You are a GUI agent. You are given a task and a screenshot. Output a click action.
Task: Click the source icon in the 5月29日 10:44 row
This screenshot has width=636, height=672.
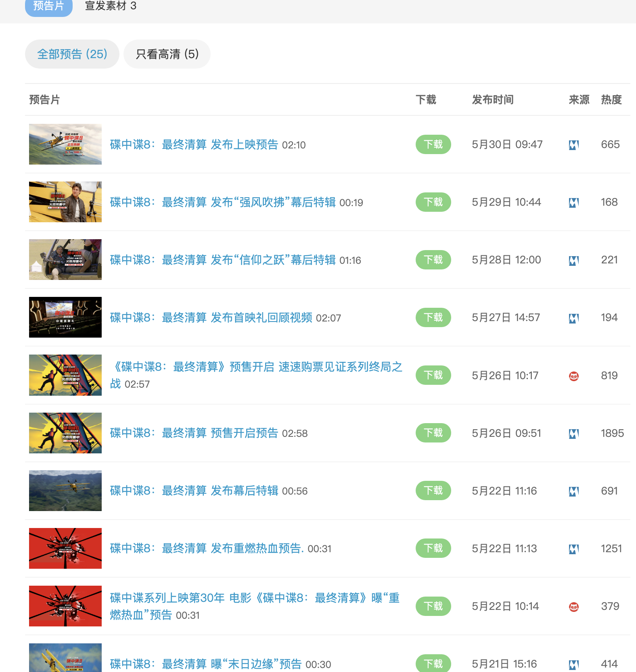pyautogui.click(x=573, y=202)
